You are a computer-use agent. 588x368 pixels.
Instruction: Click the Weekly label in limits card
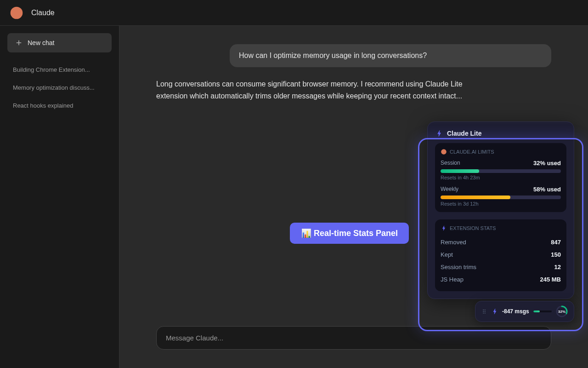pyautogui.click(x=449, y=189)
